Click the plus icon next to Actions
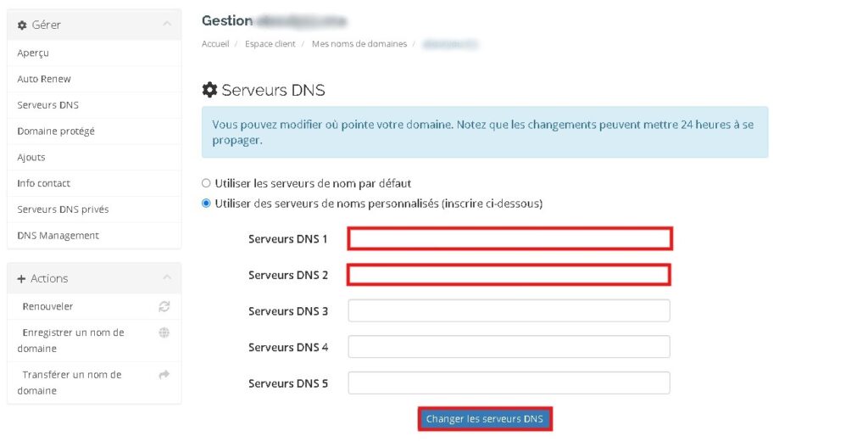868x447 pixels. coord(22,279)
